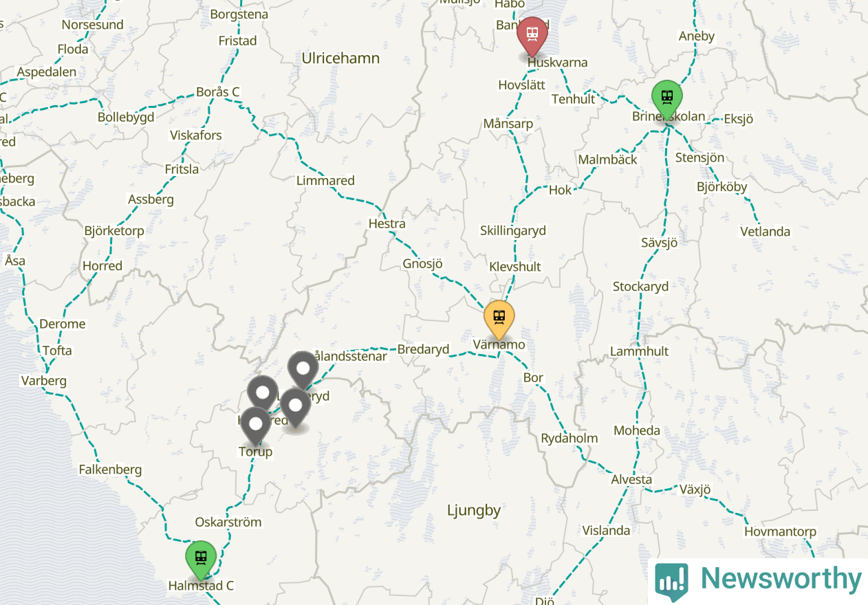Open the Newsworthy logo link
The image size is (868, 605).
click(x=758, y=579)
